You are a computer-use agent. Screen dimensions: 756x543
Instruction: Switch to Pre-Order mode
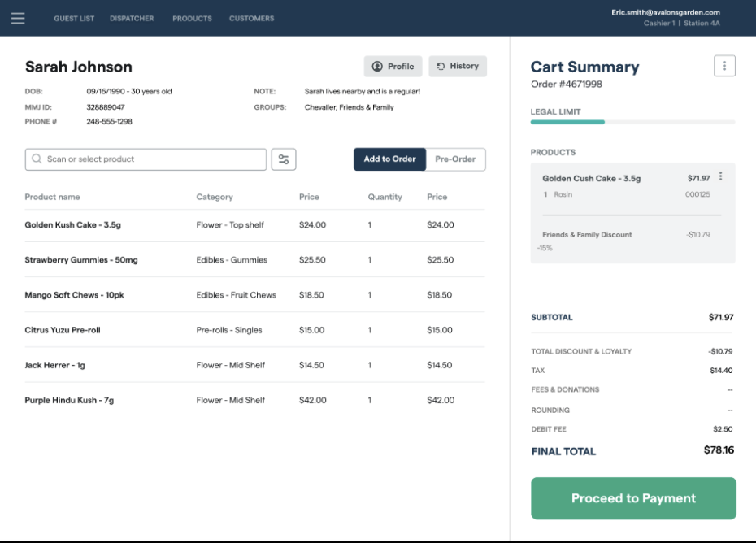click(x=455, y=159)
